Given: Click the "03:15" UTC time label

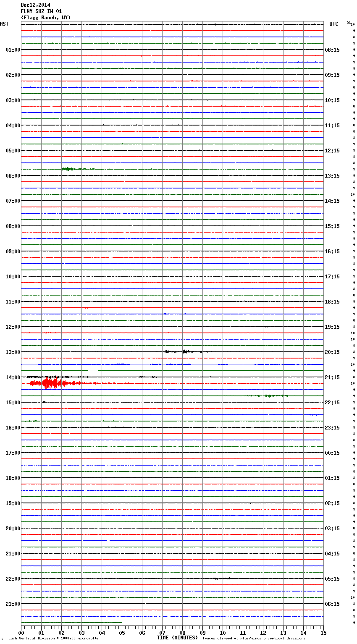Looking at the screenshot, I should tap(332, 529).
